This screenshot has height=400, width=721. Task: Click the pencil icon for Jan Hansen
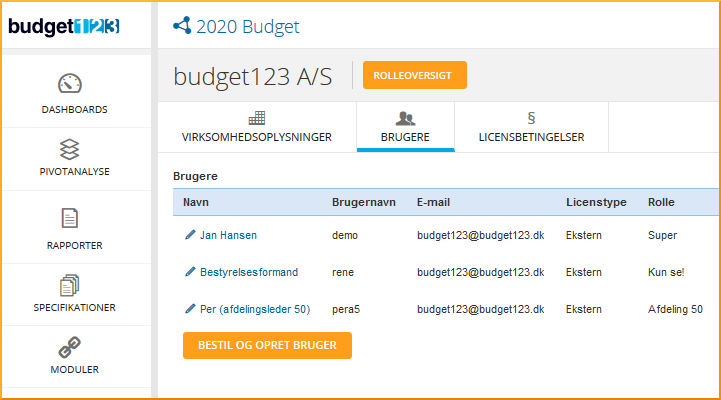[190, 235]
